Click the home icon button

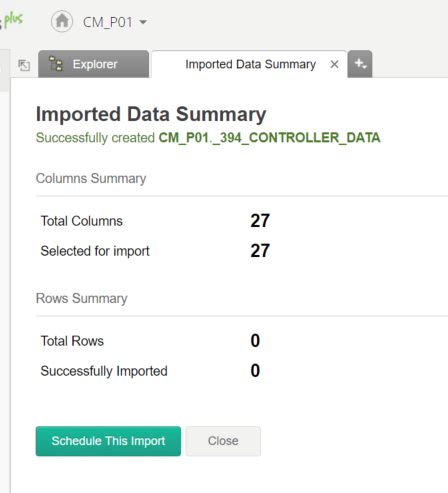tap(62, 22)
